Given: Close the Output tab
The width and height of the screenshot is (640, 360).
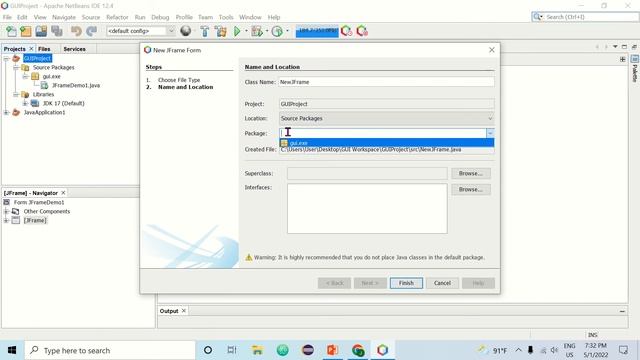Looking at the screenshot, I should click(184, 311).
